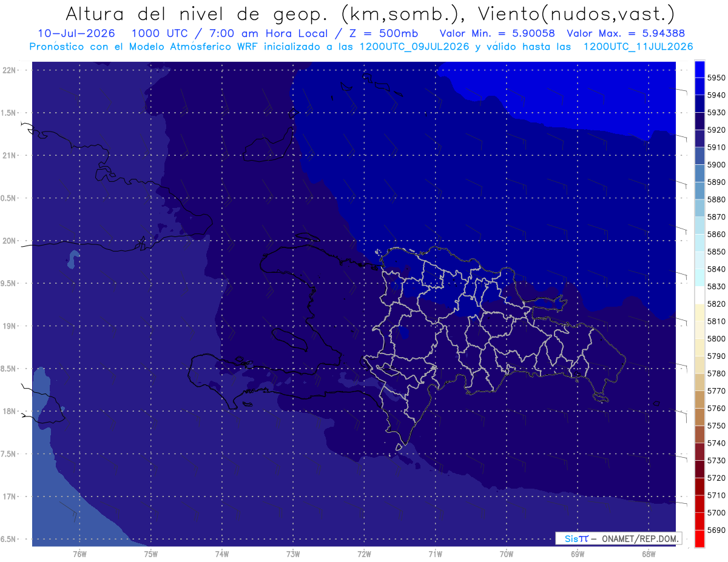Click the 72W longitude label
The width and height of the screenshot is (728, 562).
pyautogui.click(x=364, y=554)
